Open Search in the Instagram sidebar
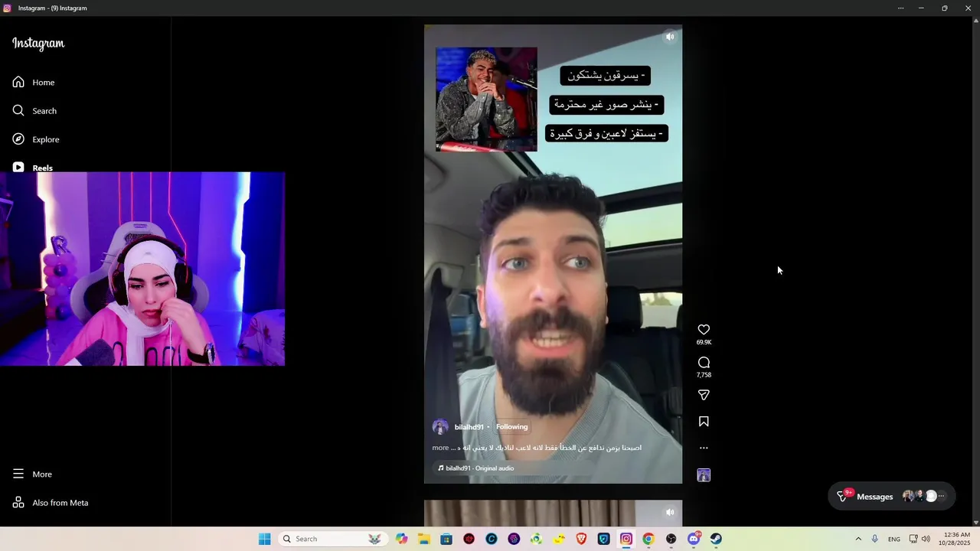Viewport: 980px width, 551px height. tap(44, 111)
